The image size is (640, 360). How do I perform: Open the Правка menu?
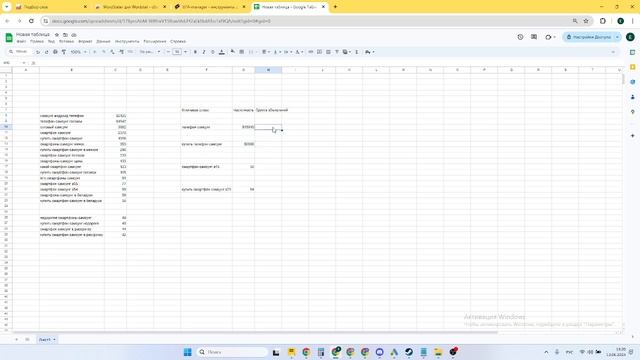(x=37, y=41)
